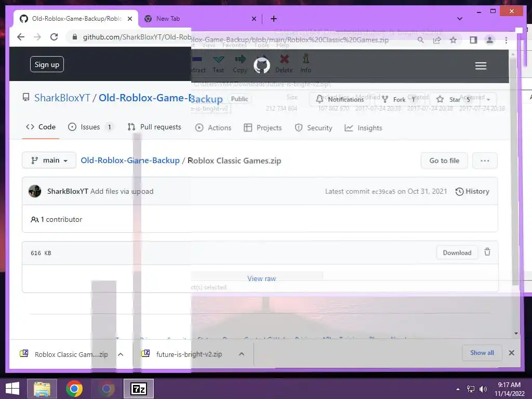Switch to the Actions tab
The height and width of the screenshot is (399, 532).
pos(214,128)
